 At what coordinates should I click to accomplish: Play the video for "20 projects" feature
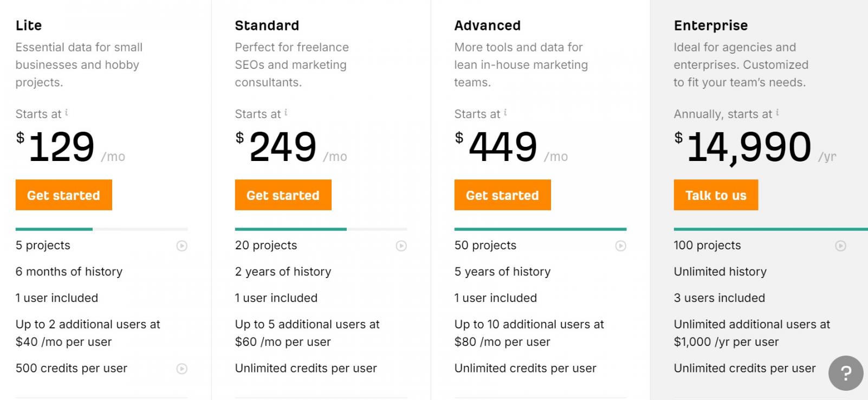click(x=401, y=246)
